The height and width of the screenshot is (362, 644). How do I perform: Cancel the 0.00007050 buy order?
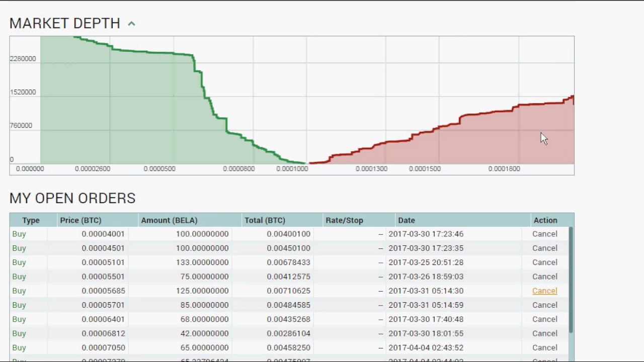[544, 347]
